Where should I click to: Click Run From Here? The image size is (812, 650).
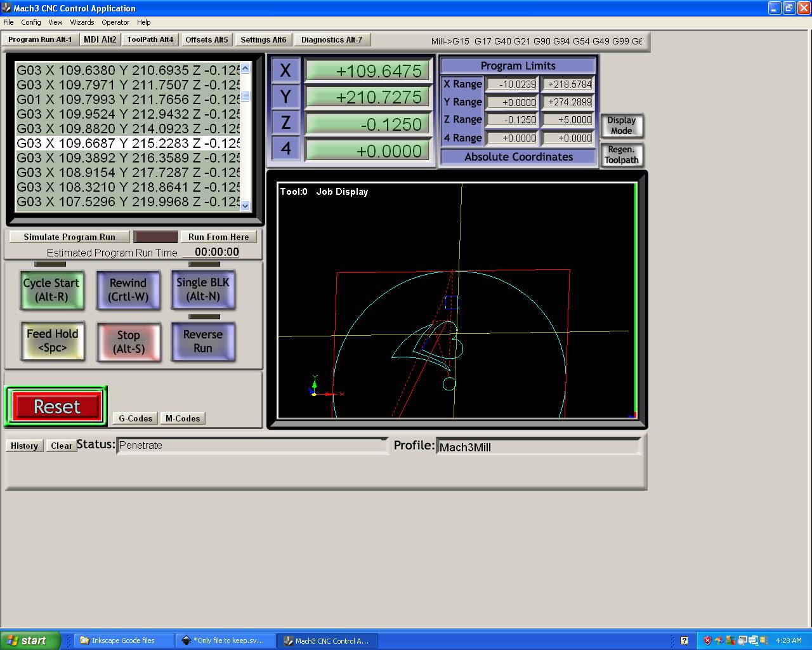tap(219, 237)
